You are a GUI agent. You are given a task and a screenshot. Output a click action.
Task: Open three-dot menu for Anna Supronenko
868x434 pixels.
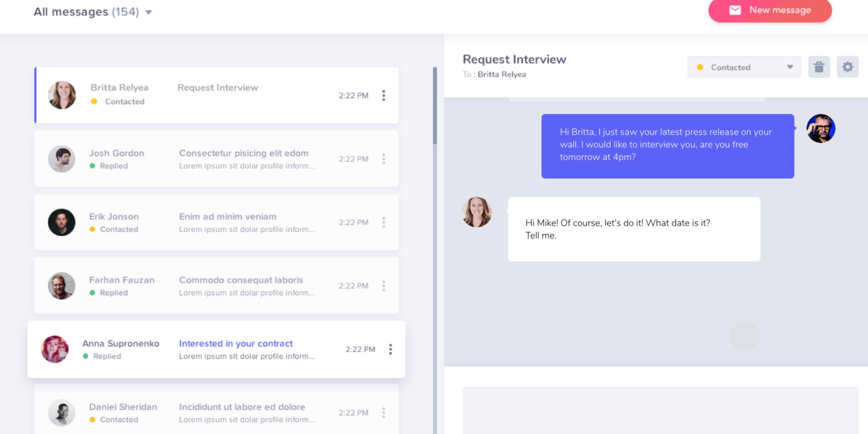[391, 349]
